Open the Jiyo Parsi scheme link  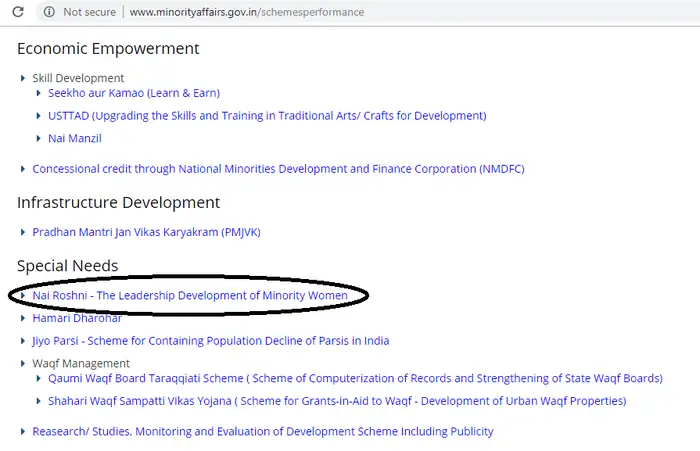tap(210, 341)
